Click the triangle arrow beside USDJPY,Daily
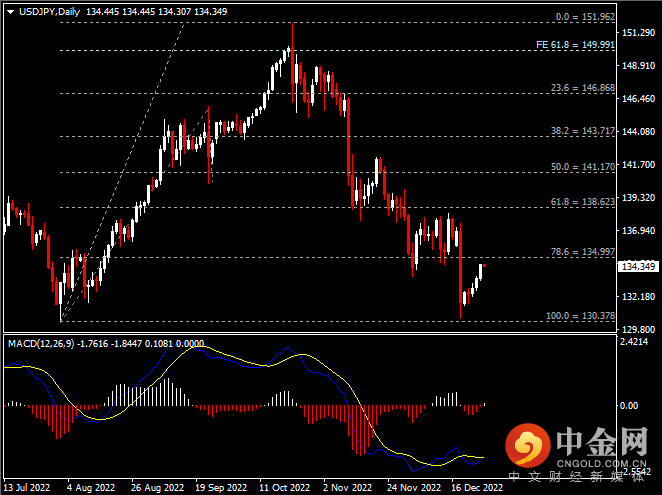Screen dimensions: 662x495 pos(10,12)
